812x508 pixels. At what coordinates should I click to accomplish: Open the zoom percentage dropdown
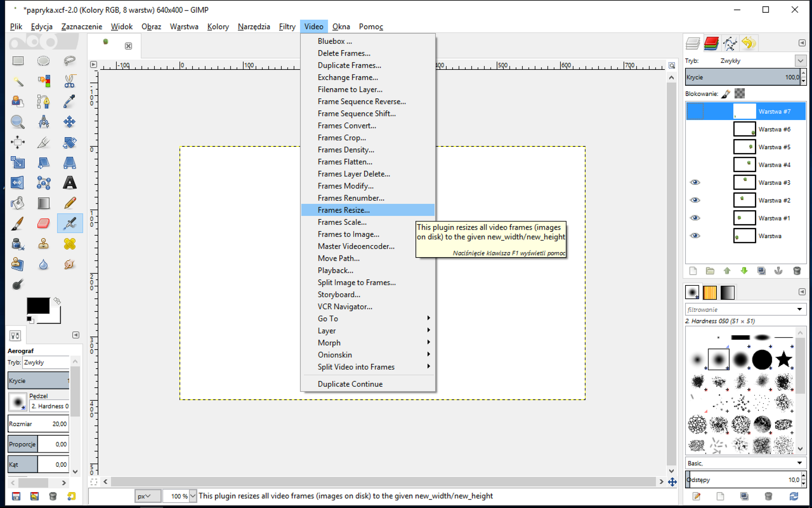(192, 496)
